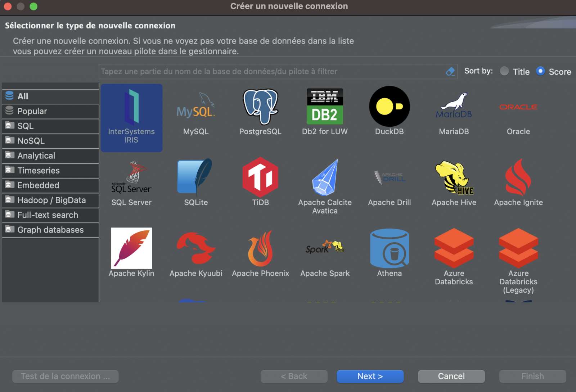Show the Popular database category
Image resolution: width=576 pixels, height=392 pixels.
point(50,111)
